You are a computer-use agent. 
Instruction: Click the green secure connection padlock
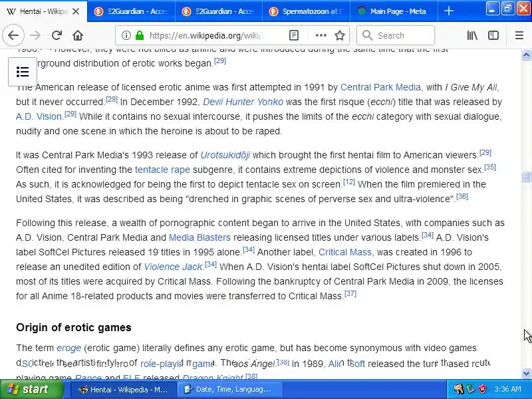pyautogui.click(x=140, y=35)
